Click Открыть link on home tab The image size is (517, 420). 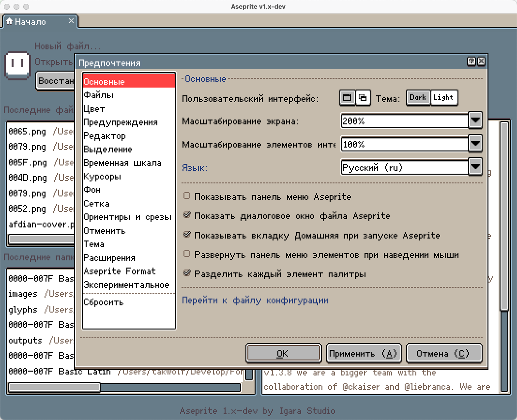click(53, 61)
